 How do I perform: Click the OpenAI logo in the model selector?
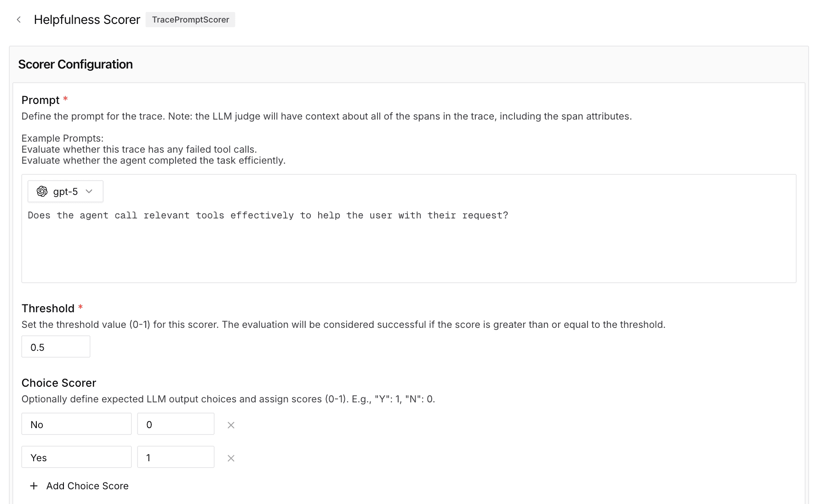(x=43, y=191)
